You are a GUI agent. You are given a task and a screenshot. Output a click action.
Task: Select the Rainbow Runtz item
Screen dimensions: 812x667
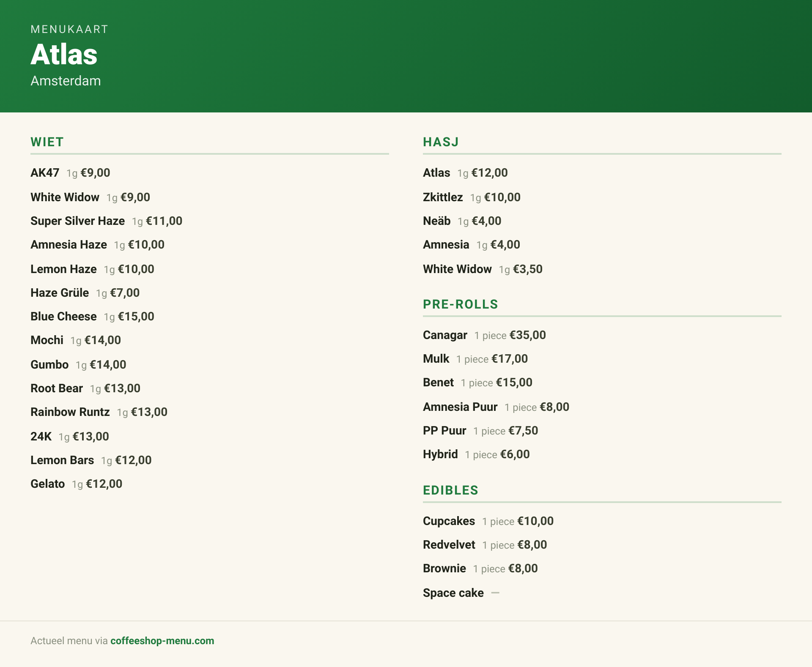99,412
